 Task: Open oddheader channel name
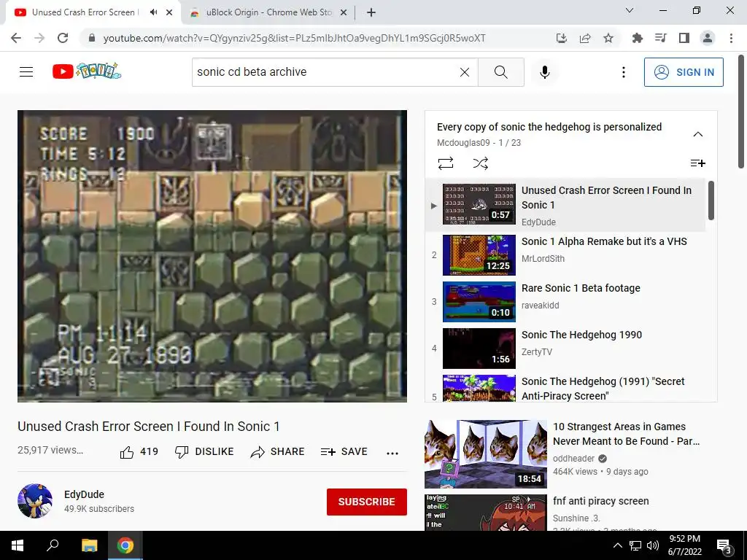coord(573,458)
